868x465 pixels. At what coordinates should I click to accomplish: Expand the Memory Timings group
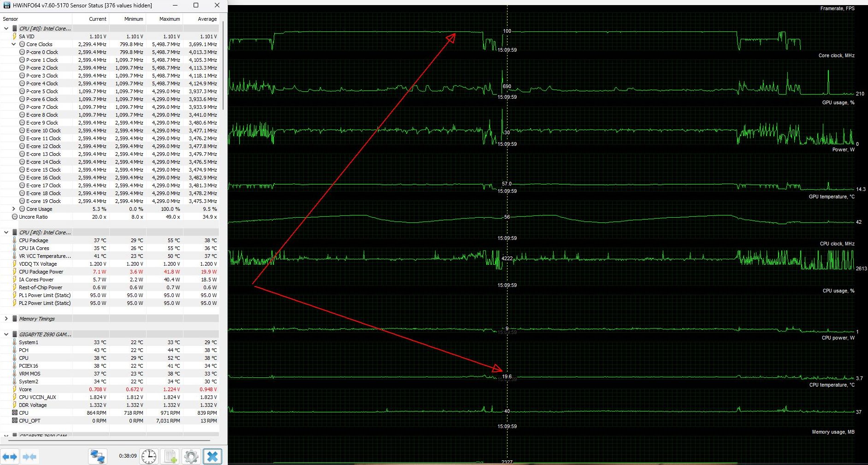[x=6, y=319]
